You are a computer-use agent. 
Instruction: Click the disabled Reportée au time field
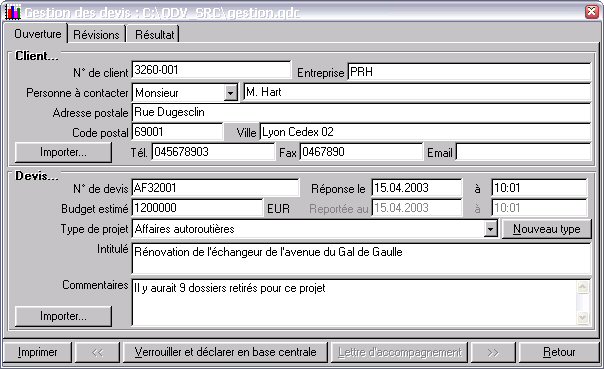(539, 208)
